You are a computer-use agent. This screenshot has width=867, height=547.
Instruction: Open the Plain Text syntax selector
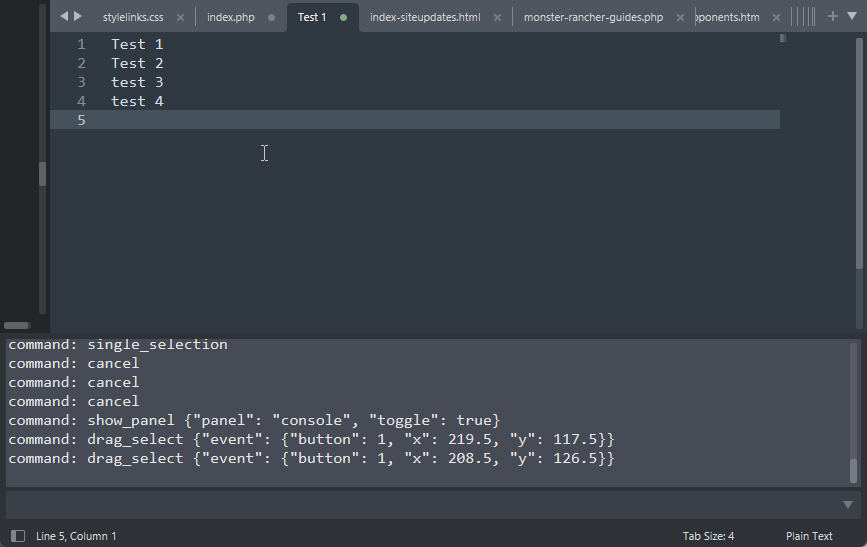(x=809, y=536)
